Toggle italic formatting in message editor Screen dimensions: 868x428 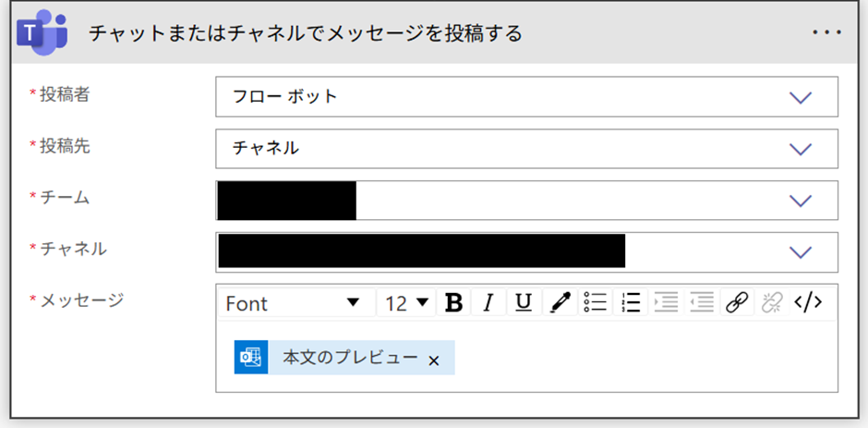(488, 302)
